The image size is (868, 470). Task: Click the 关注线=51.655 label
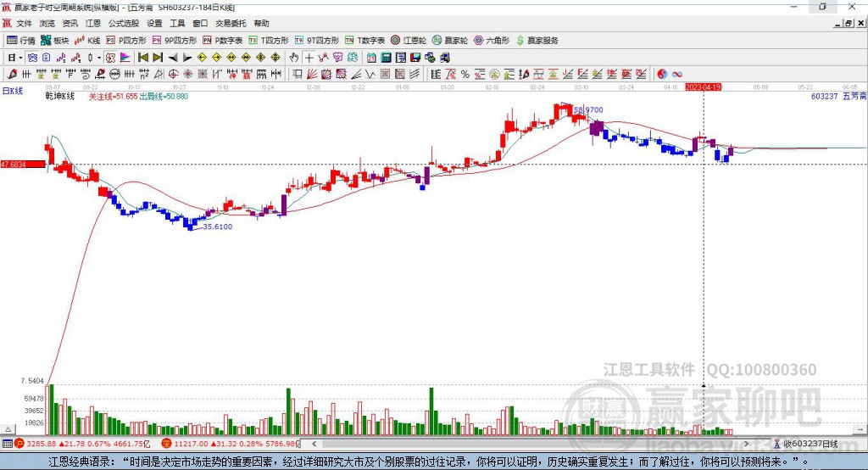pos(114,97)
